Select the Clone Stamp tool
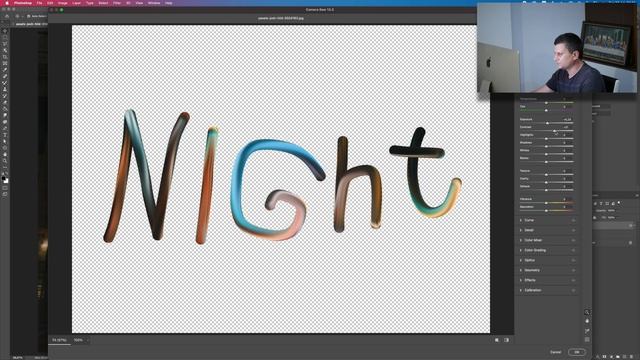Image resolution: width=640 pixels, height=360 pixels. [x=5, y=89]
